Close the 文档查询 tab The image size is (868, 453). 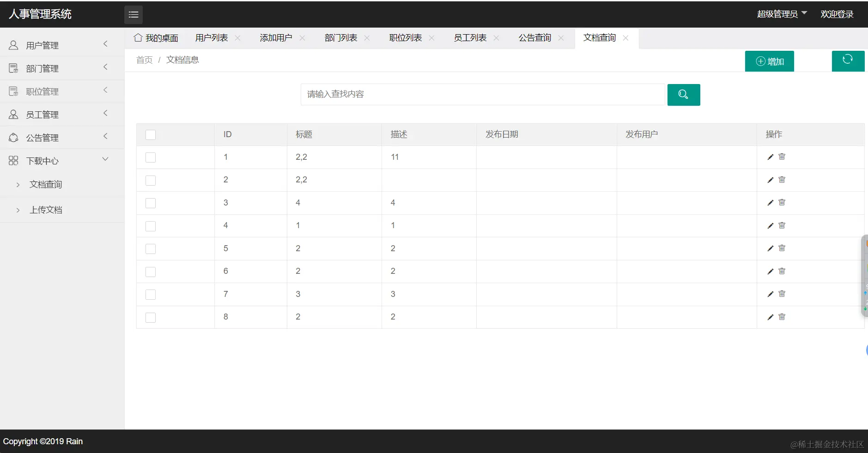[x=625, y=38]
